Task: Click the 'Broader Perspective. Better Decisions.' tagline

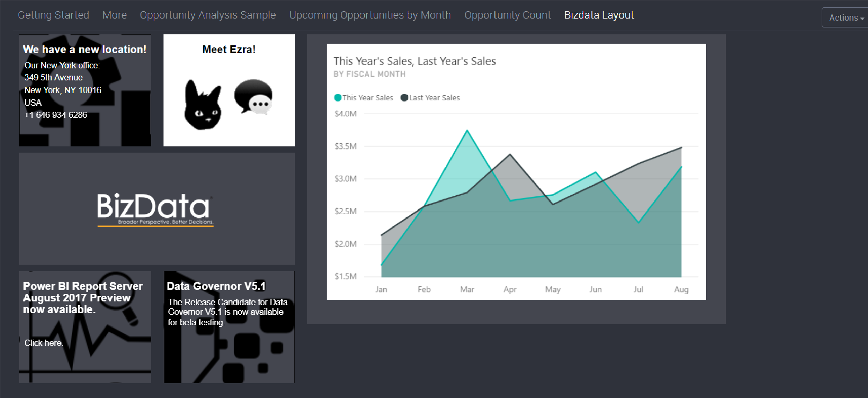Action: click(166, 222)
